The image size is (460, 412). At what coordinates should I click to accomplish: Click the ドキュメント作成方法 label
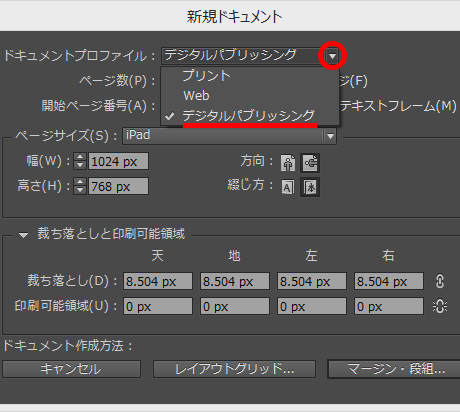tap(68, 346)
